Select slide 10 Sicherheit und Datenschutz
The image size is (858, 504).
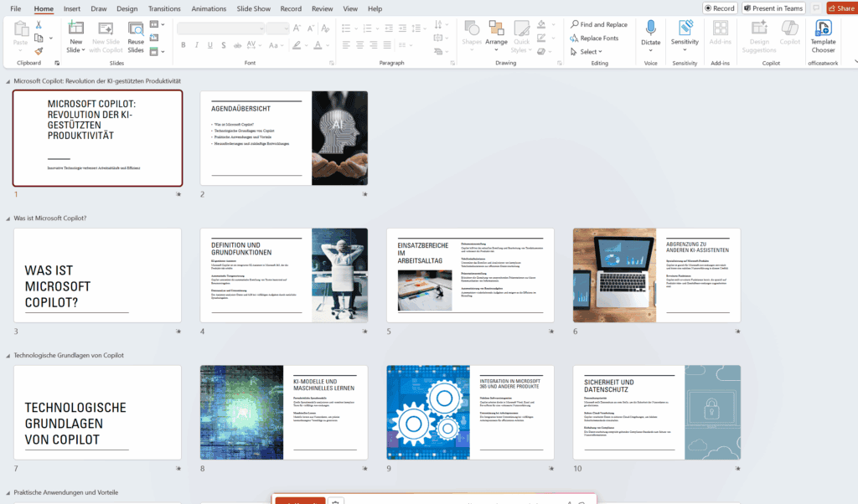657,412
